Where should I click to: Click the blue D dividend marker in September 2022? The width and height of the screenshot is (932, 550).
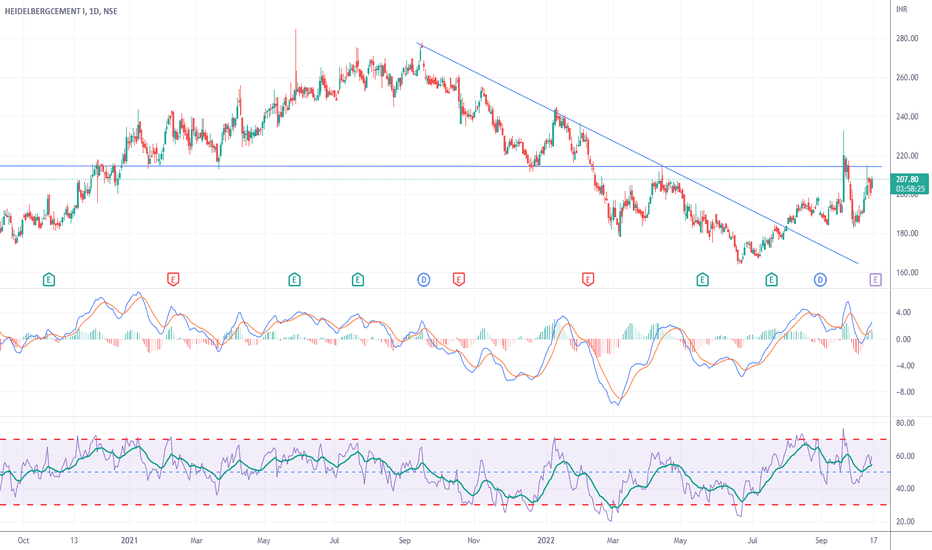(820, 279)
